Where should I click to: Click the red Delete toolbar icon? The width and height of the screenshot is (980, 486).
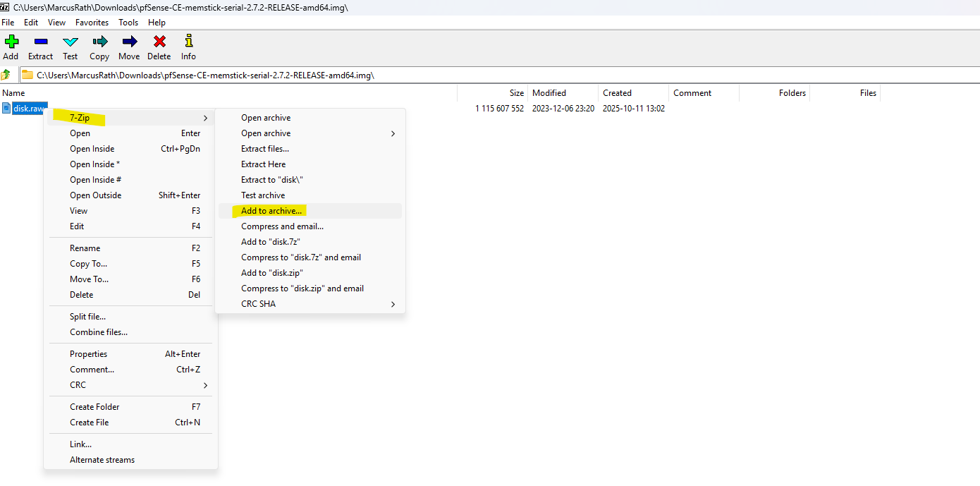[159, 42]
